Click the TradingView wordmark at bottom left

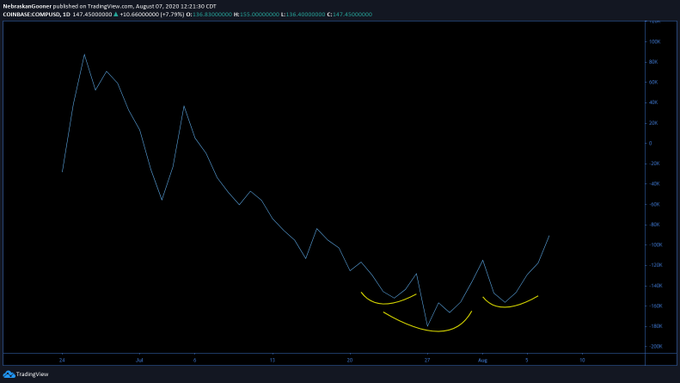(x=33, y=374)
